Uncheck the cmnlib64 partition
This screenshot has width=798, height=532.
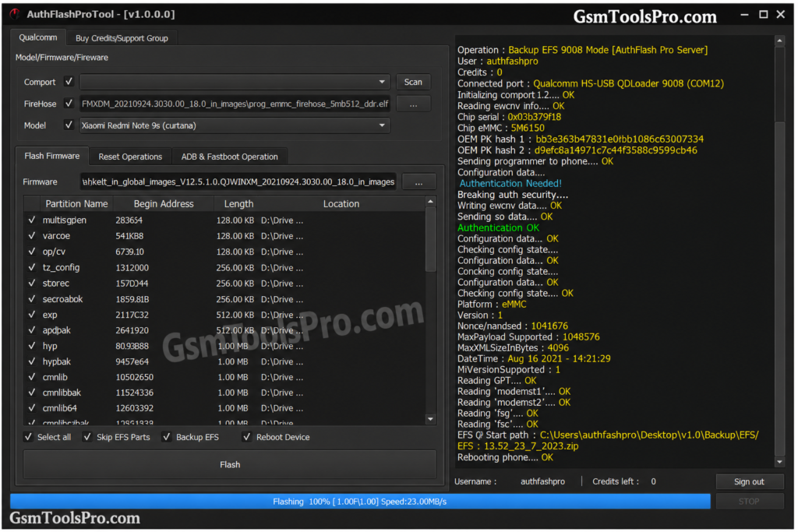[x=31, y=408]
